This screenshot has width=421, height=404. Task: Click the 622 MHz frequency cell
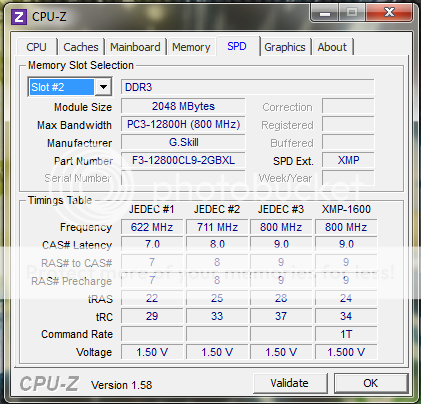[x=152, y=227]
